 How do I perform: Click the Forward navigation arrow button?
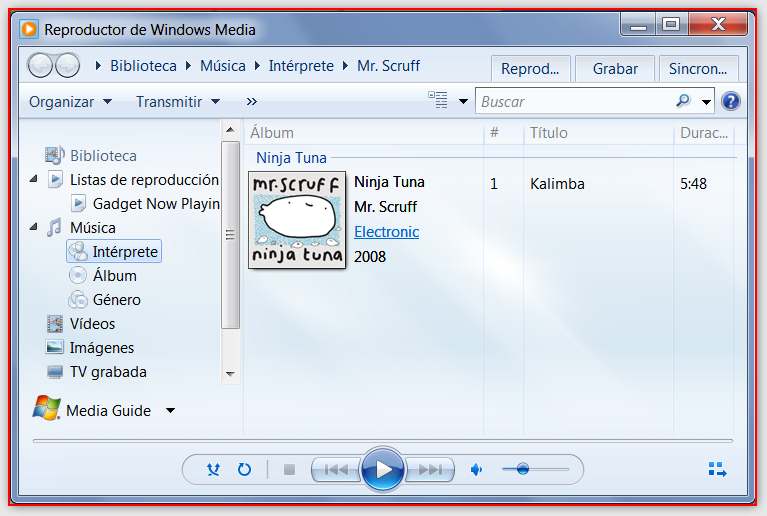point(68,66)
